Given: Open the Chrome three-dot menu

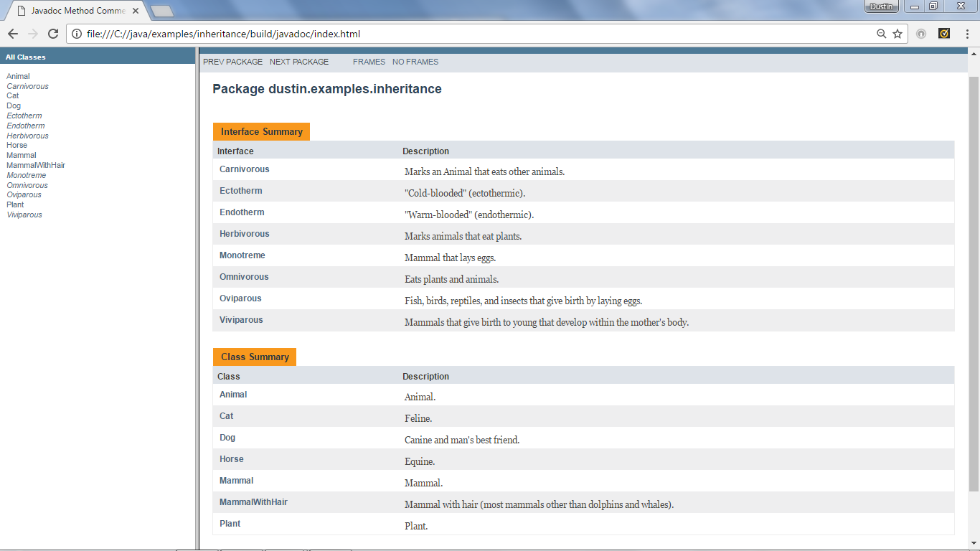Looking at the screenshot, I should pyautogui.click(x=968, y=33).
